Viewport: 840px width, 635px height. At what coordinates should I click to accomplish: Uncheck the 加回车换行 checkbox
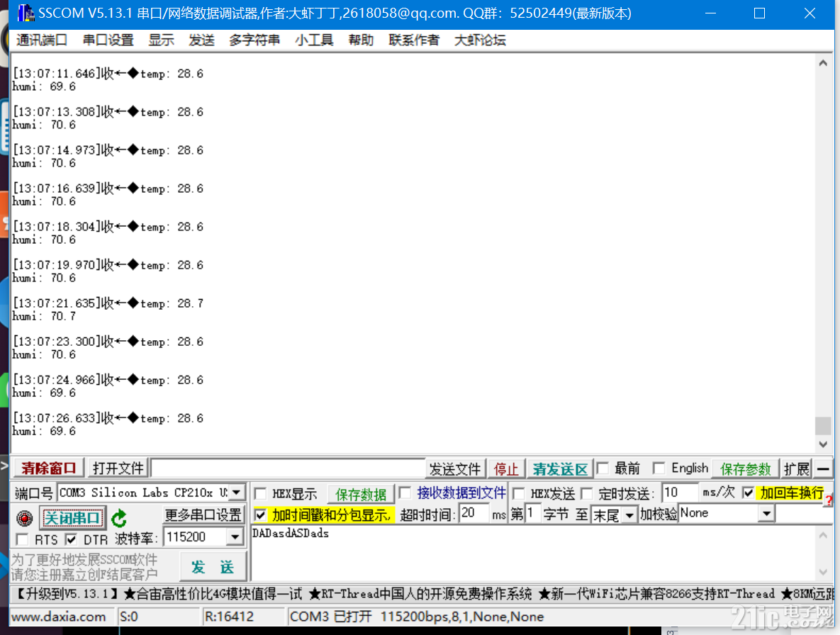point(749,493)
